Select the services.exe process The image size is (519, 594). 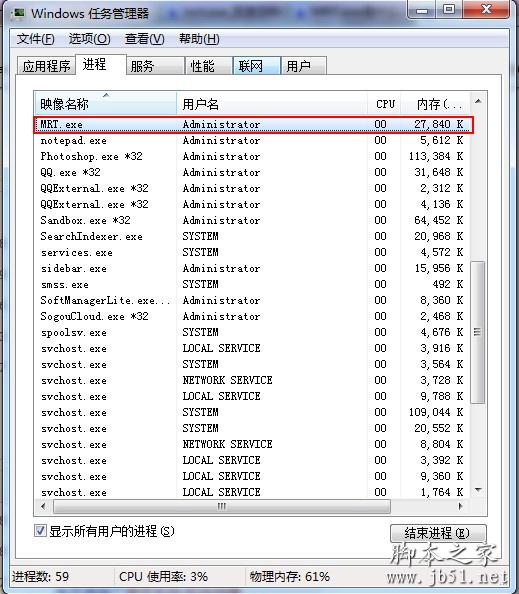(253, 252)
